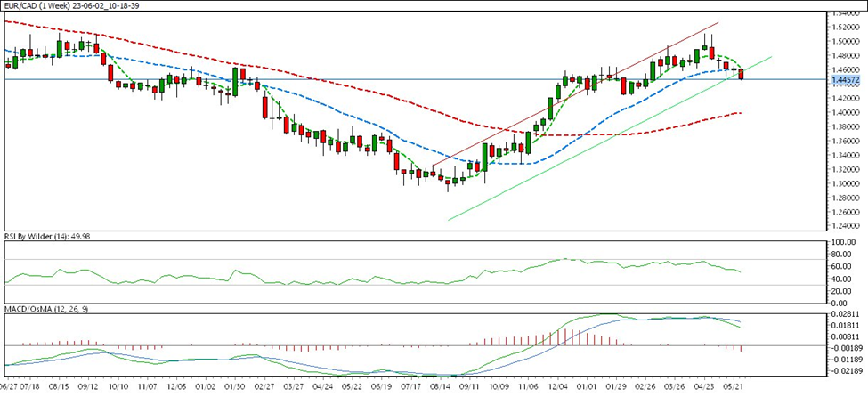Click the 12/04 date axis label
Viewport: 868px width, 405px height.
coord(558,385)
